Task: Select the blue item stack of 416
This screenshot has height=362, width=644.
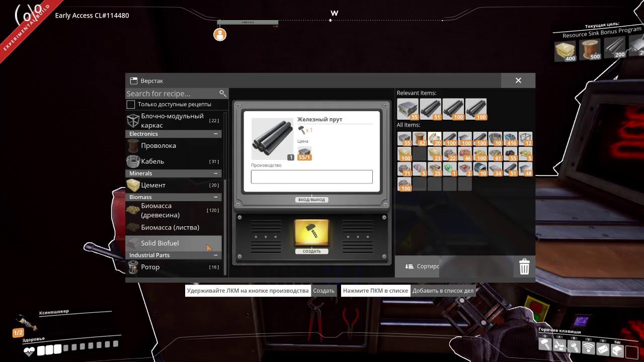Action: [510, 139]
